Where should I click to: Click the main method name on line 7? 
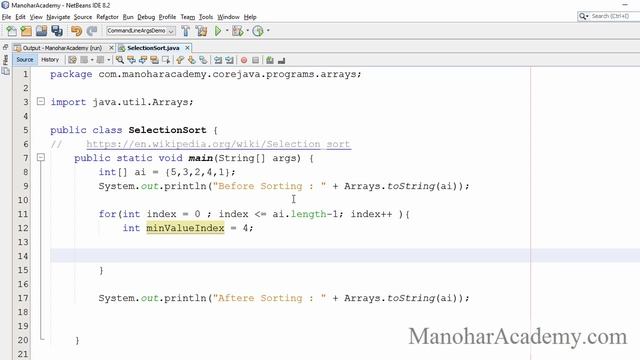(x=200, y=158)
